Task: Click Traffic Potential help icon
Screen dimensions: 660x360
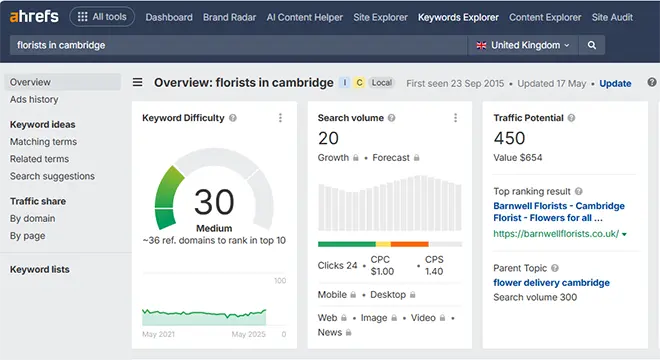Action: pyautogui.click(x=571, y=118)
